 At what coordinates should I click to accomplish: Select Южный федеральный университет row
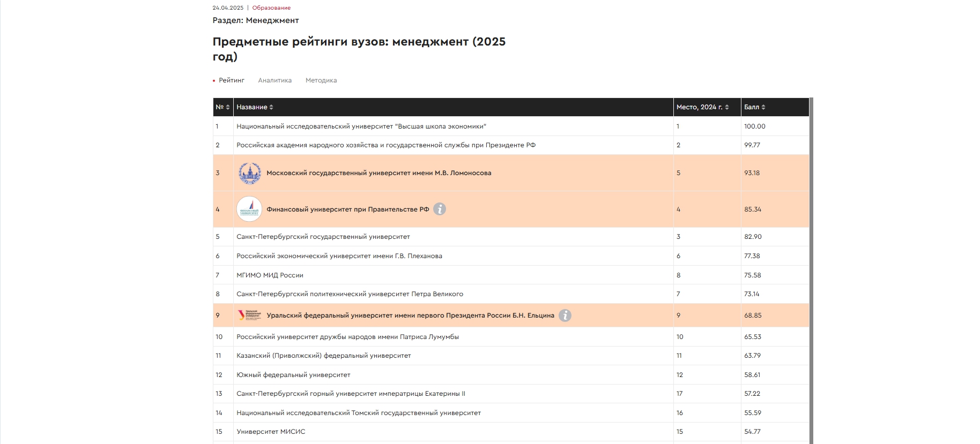click(x=511, y=375)
